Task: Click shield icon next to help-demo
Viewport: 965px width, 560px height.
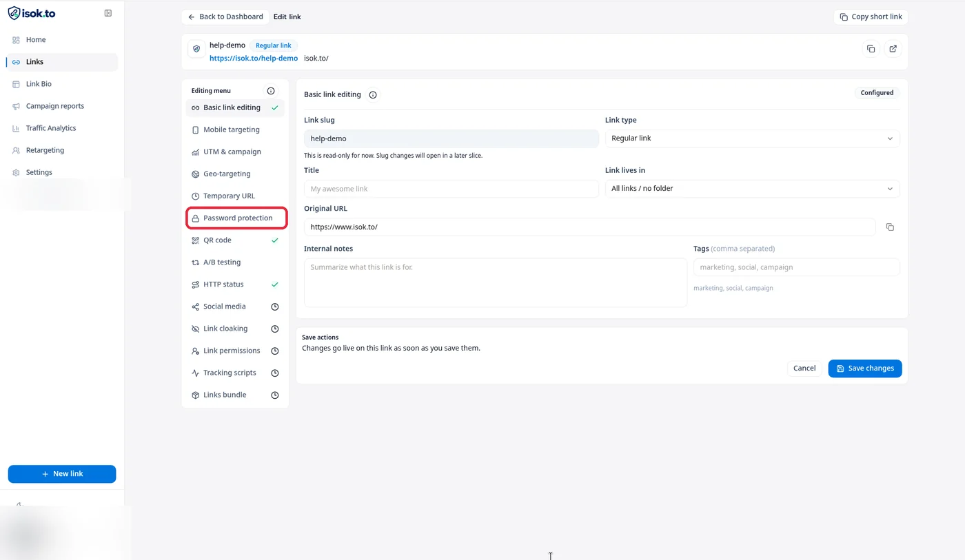Action: coord(196,50)
